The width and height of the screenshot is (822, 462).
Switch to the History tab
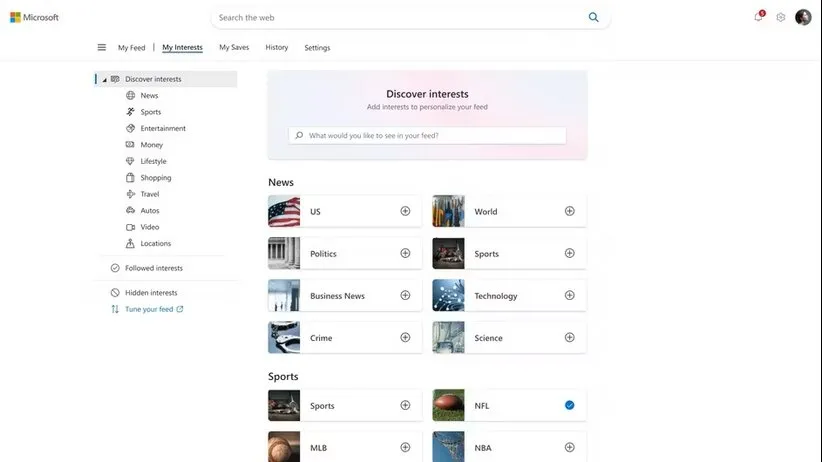tap(276, 47)
